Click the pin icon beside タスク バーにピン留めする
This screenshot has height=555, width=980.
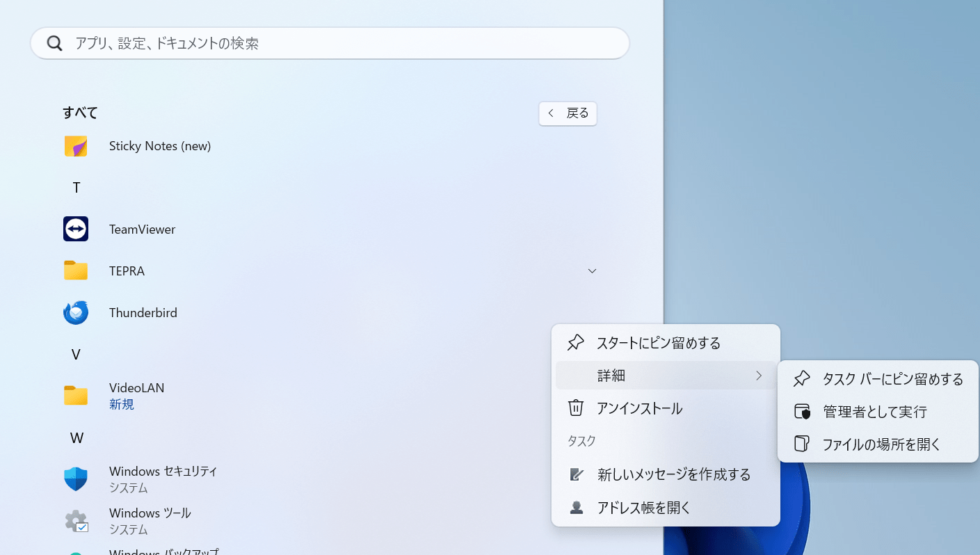802,379
